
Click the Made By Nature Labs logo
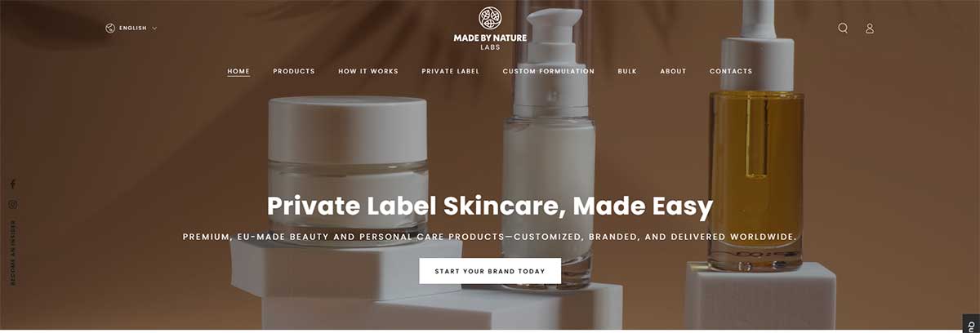click(490, 29)
